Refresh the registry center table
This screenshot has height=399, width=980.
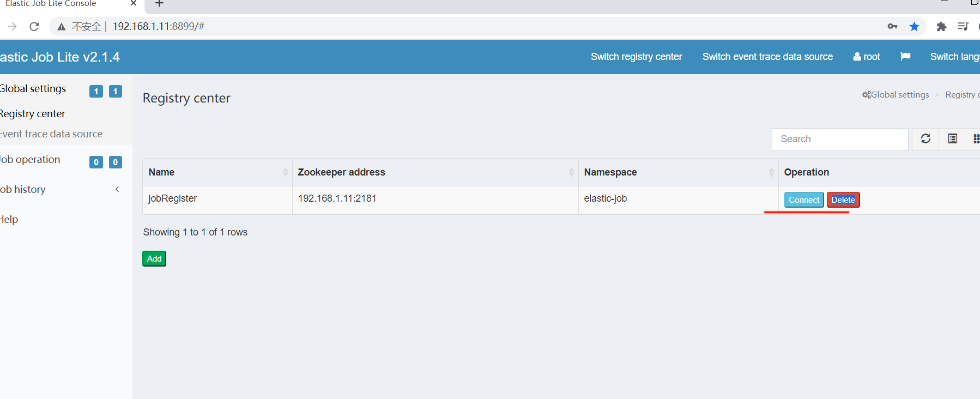[x=925, y=139]
